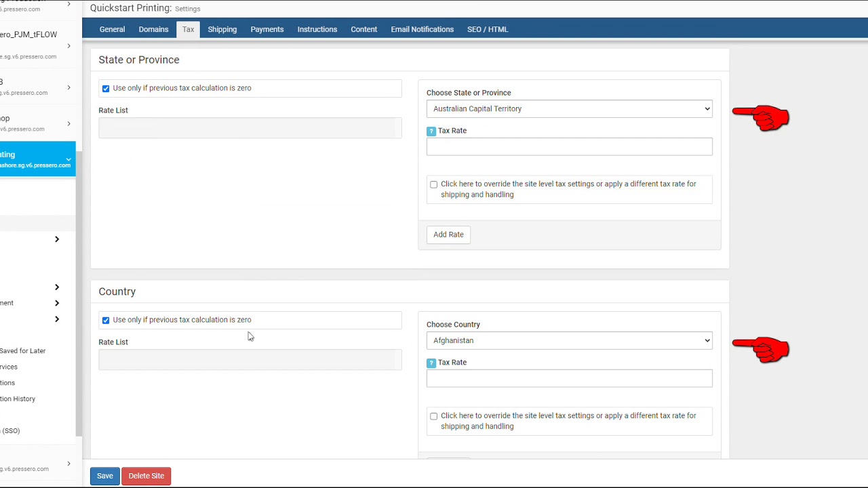The width and height of the screenshot is (868, 488).
Task: Click the Rate List box under State or Province
Action: click(x=250, y=128)
